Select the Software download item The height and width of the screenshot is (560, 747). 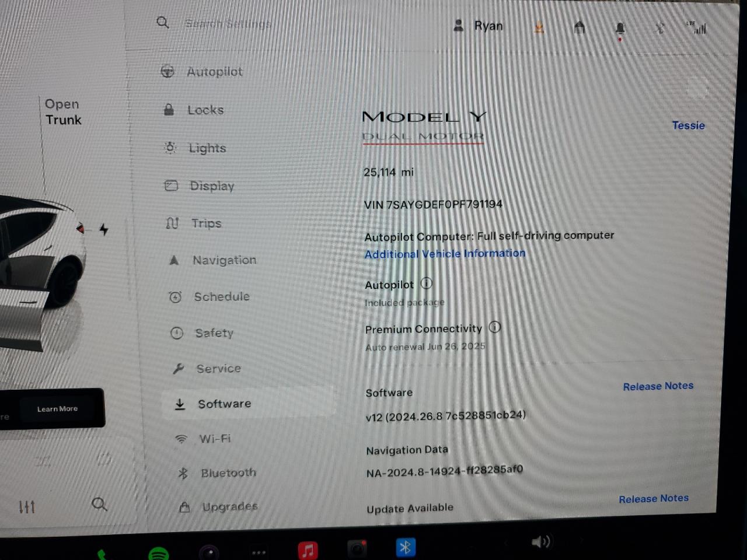[248, 404]
